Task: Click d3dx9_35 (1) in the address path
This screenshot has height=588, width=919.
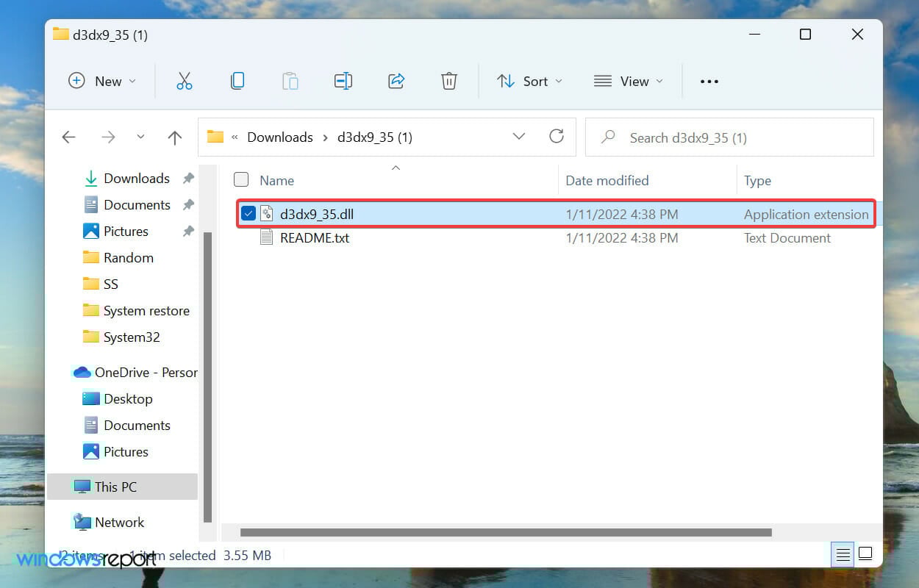Action: (375, 137)
